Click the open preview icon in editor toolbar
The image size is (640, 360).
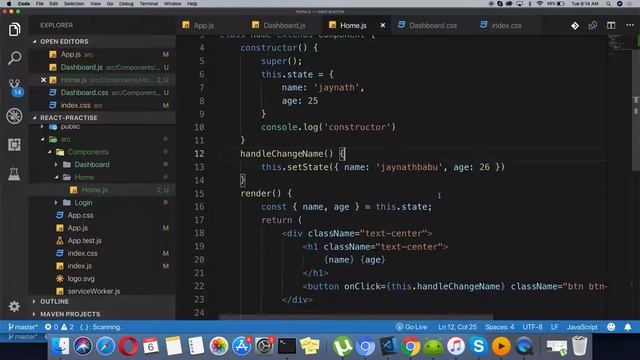593,26
